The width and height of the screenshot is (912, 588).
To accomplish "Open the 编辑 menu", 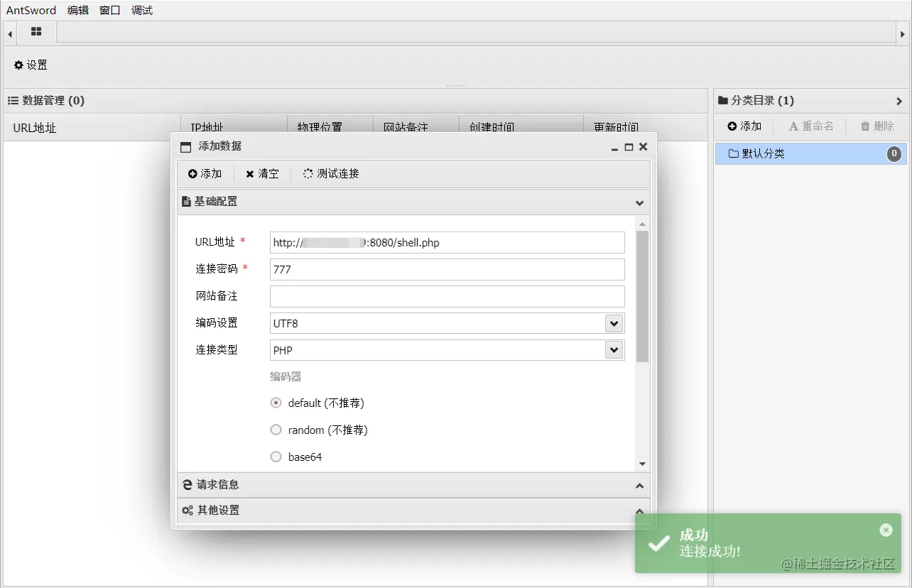I will point(78,11).
